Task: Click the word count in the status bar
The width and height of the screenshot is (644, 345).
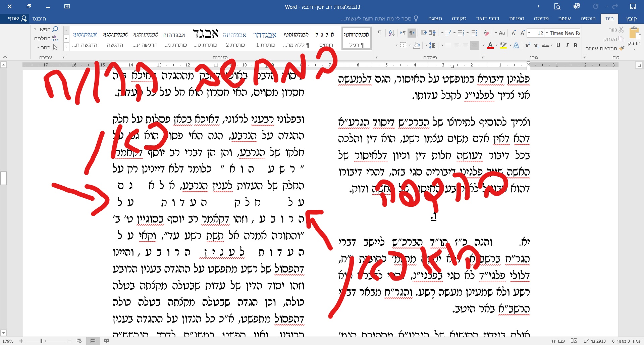Action: pyautogui.click(x=595, y=341)
